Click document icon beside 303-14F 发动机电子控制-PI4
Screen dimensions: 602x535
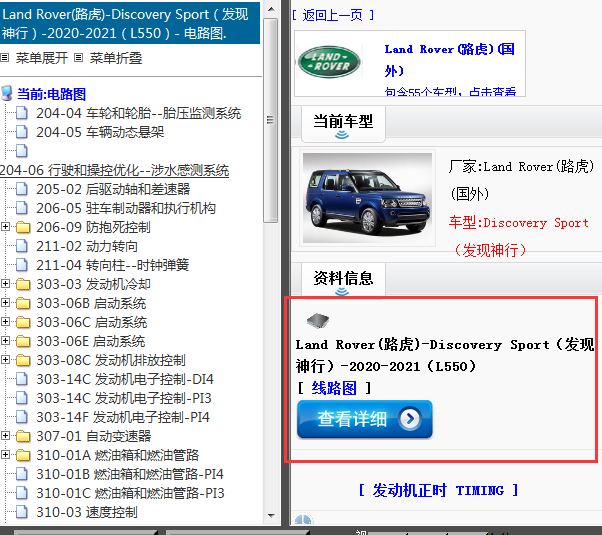pyautogui.click(x=22, y=417)
